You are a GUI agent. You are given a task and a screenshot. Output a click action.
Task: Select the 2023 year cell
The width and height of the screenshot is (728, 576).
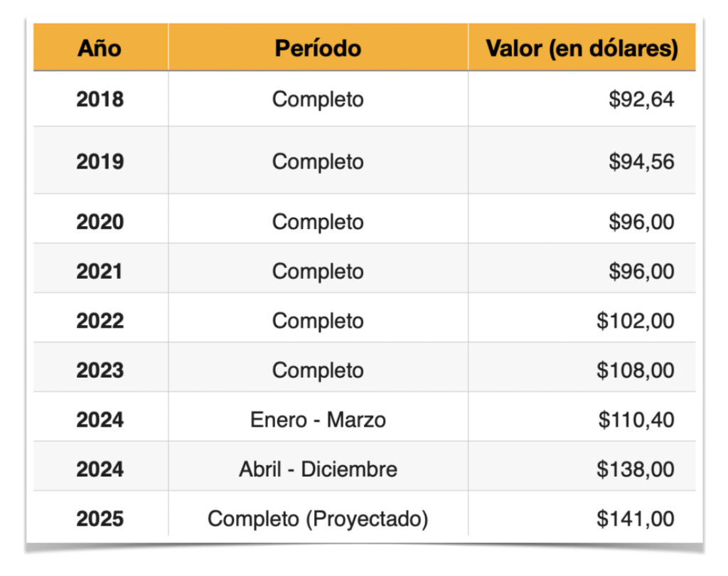click(x=100, y=370)
